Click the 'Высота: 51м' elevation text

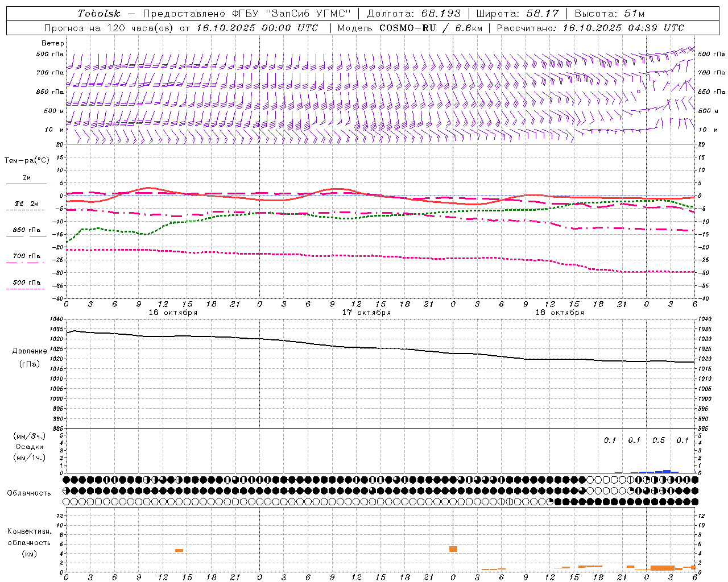[609, 14]
